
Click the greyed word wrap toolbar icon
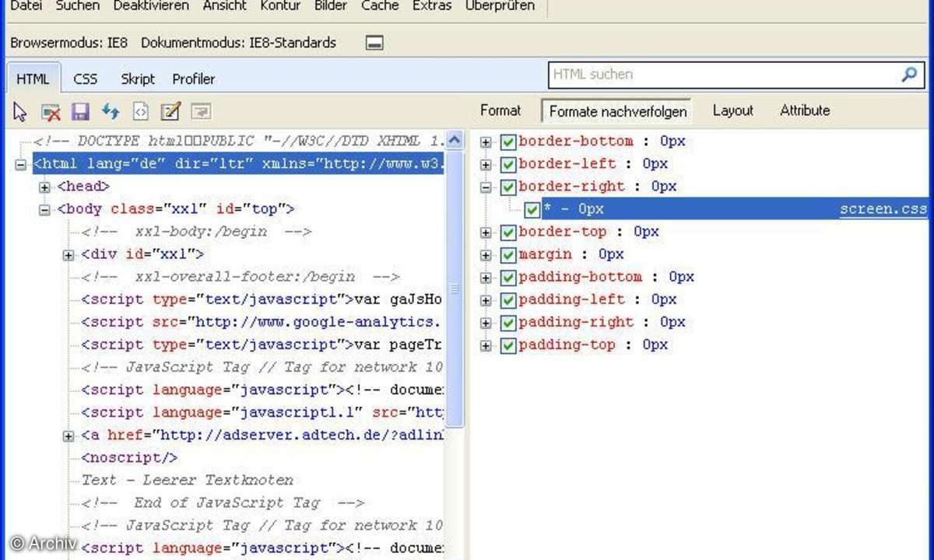coord(200,112)
